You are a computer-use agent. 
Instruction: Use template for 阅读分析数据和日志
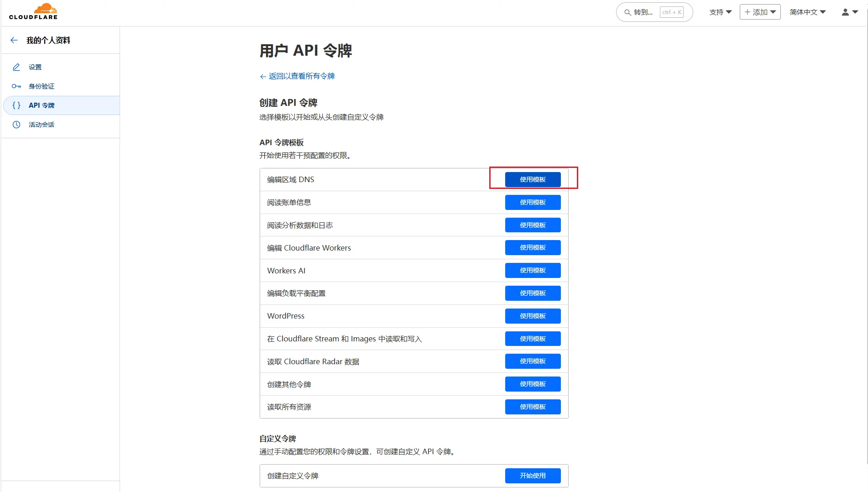point(533,225)
